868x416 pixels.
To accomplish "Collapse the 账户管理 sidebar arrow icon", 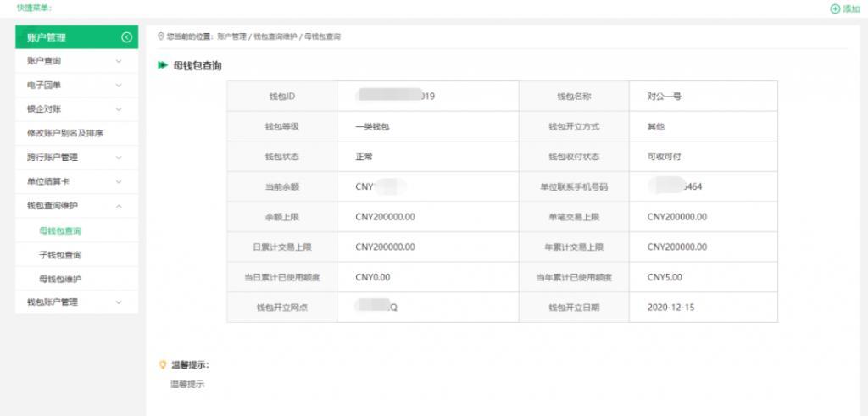I will tap(126, 37).
